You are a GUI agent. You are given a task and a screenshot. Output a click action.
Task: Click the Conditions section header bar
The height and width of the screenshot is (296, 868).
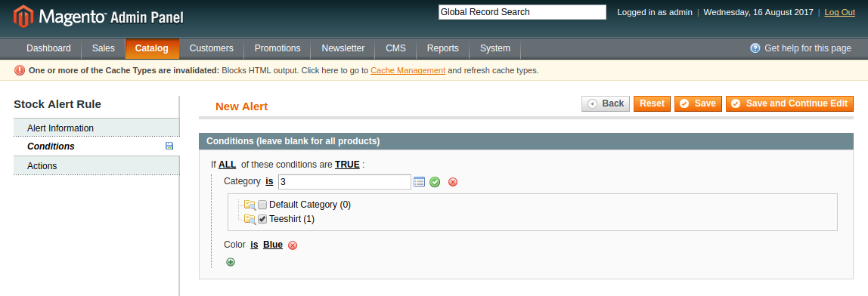(526, 141)
